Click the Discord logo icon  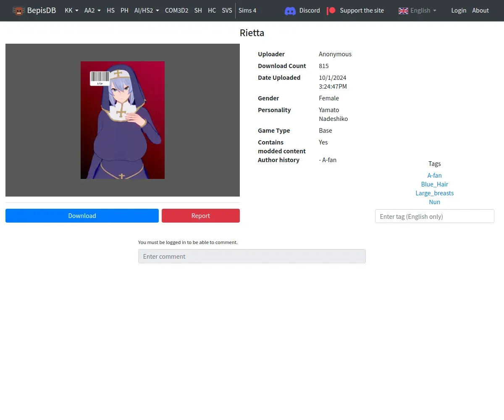tap(290, 10)
